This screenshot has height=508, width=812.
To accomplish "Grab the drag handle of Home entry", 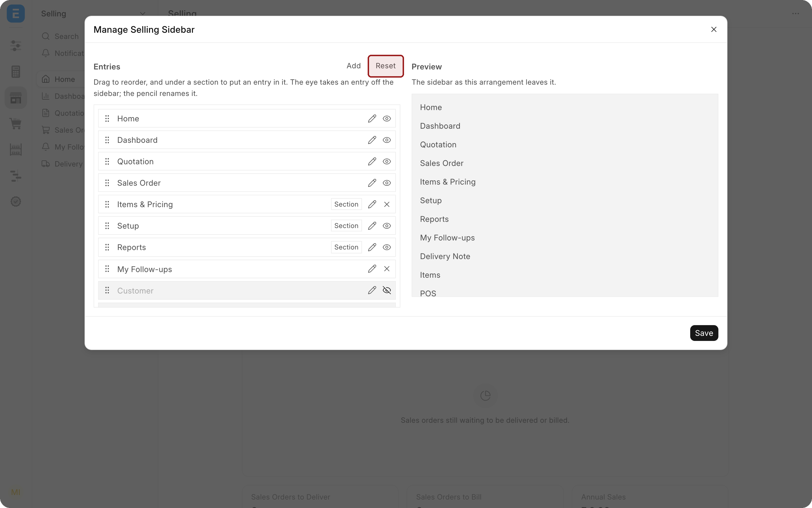I will pos(107,119).
